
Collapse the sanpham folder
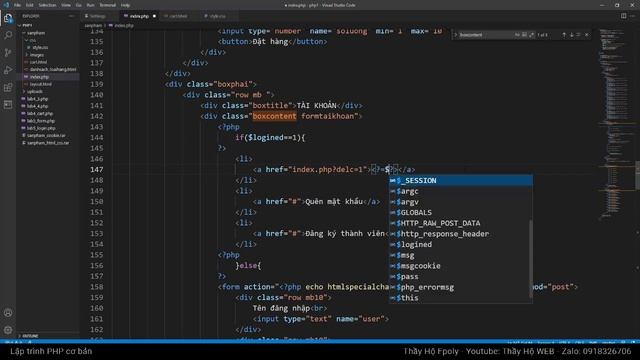[24, 33]
